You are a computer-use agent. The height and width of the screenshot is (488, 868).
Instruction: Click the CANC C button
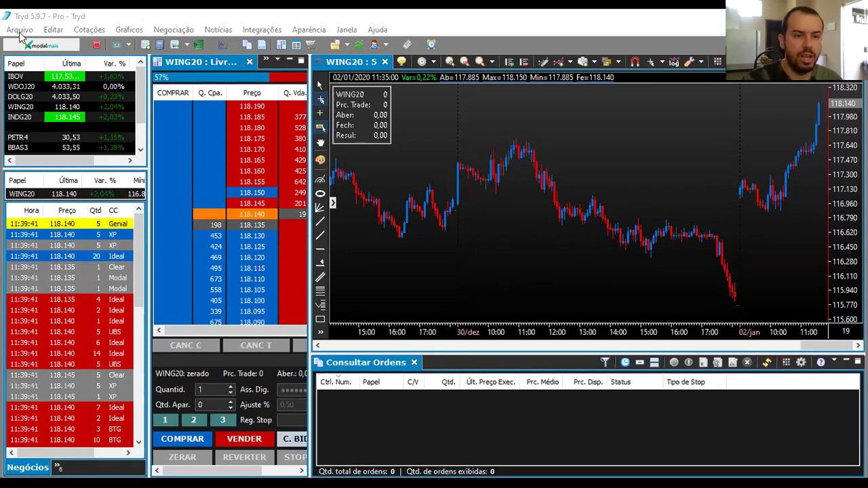(186, 346)
